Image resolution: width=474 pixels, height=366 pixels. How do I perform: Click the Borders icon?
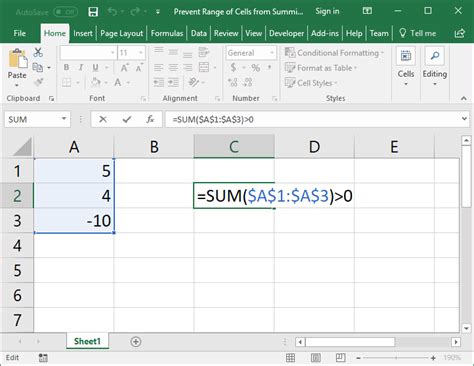point(67,82)
